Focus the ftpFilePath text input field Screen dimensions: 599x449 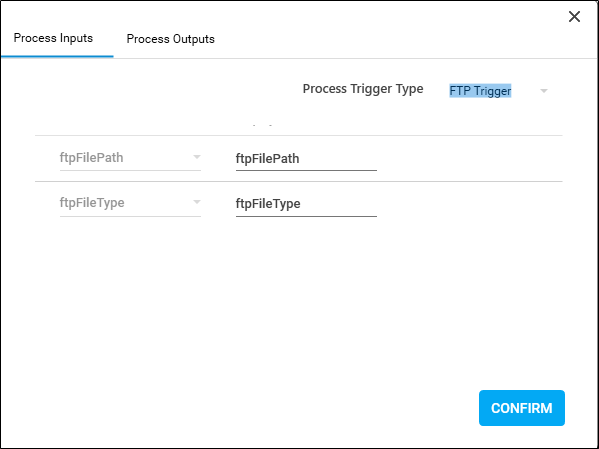[306, 159]
